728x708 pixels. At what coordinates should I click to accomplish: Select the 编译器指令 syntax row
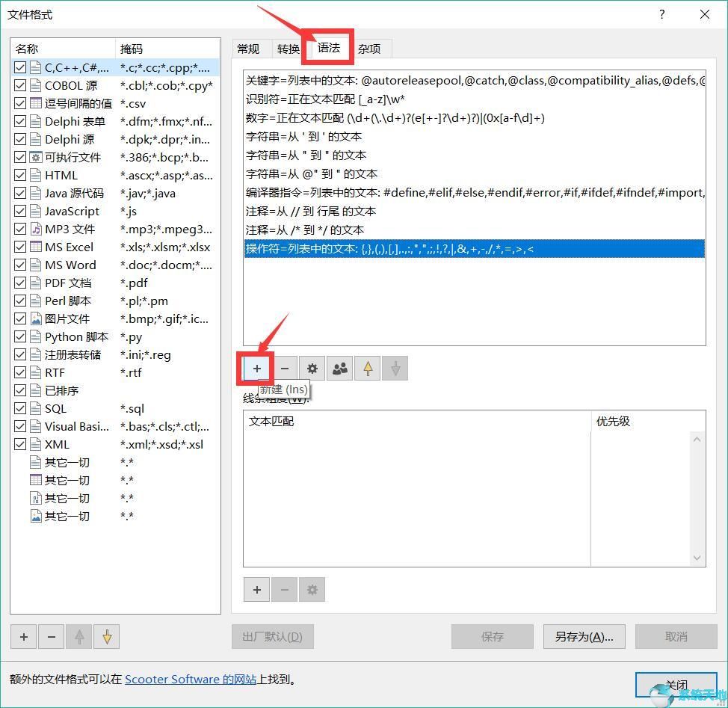point(475,193)
